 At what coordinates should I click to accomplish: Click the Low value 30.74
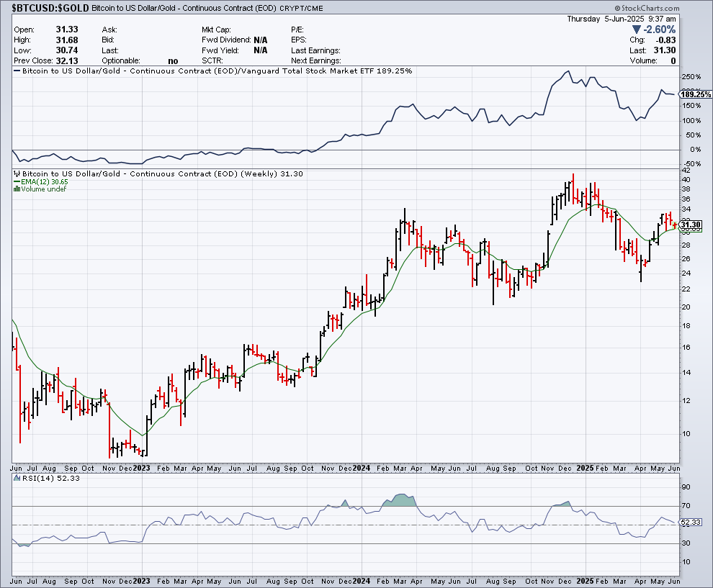click(x=67, y=50)
